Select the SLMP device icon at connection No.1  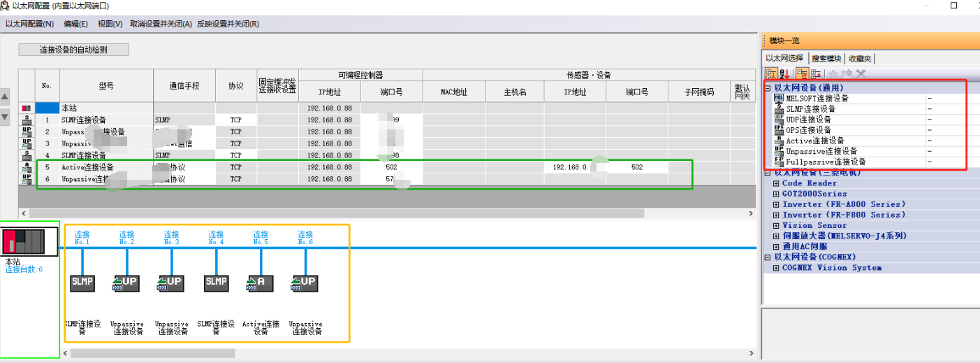click(82, 281)
